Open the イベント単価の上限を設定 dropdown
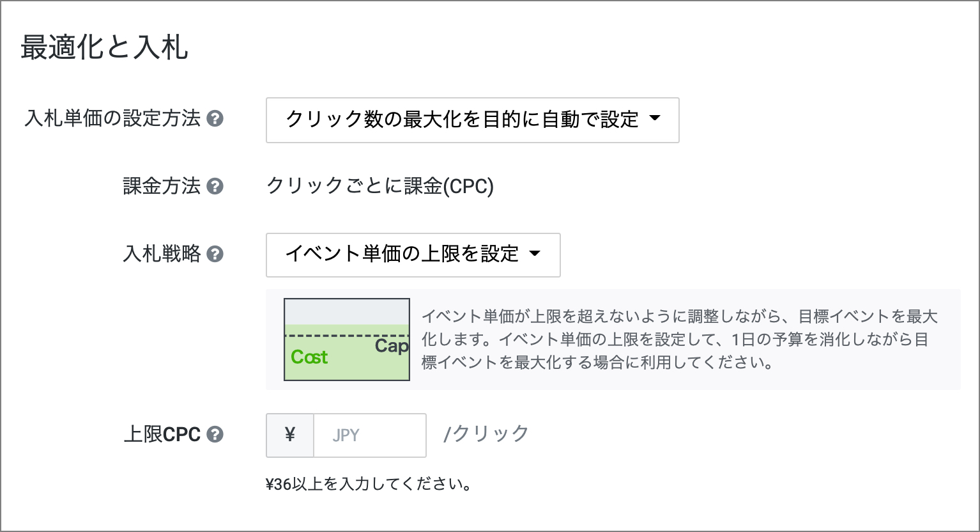 pos(412,254)
